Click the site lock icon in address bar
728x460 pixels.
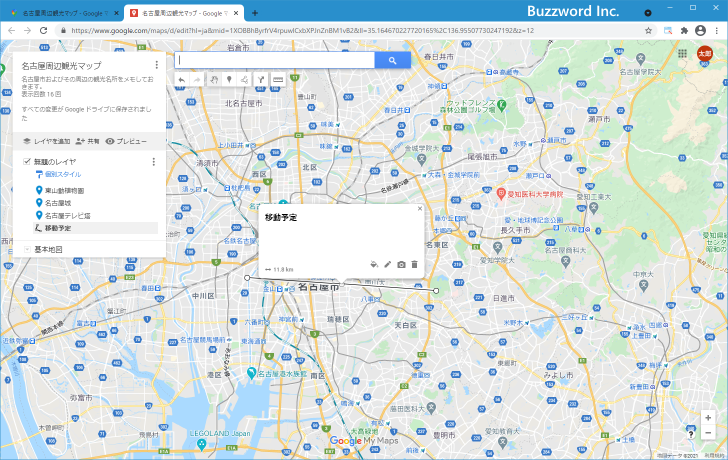click(64, 31)
